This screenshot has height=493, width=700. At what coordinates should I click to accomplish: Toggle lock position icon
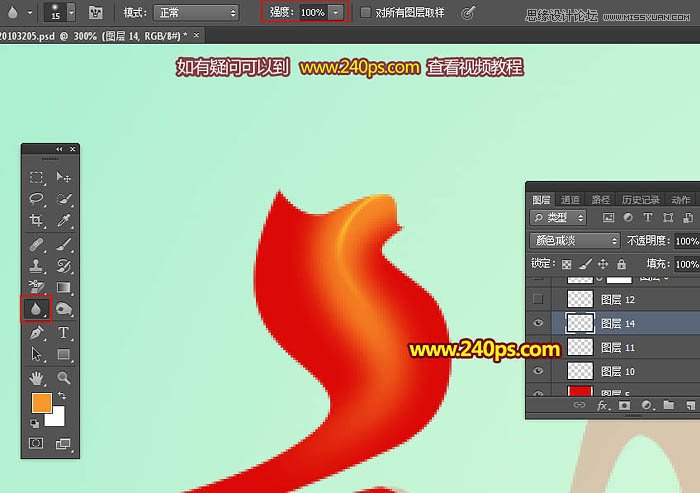coord(603,264)
